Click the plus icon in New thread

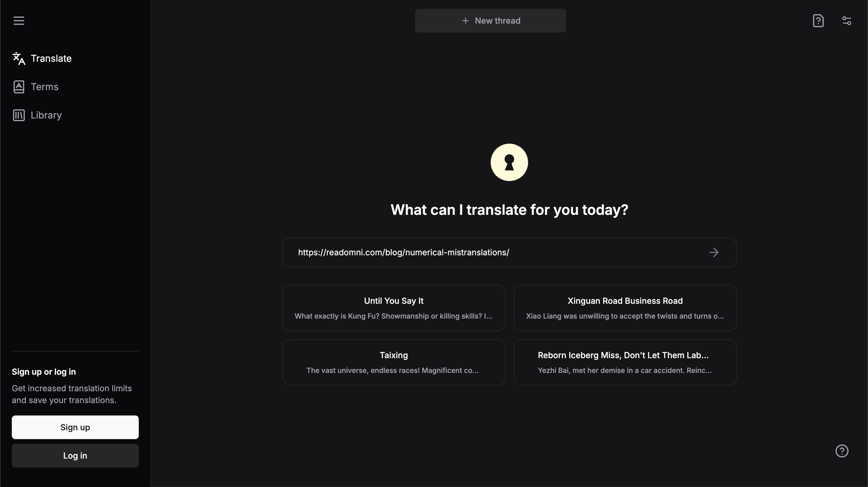[465, 21]
